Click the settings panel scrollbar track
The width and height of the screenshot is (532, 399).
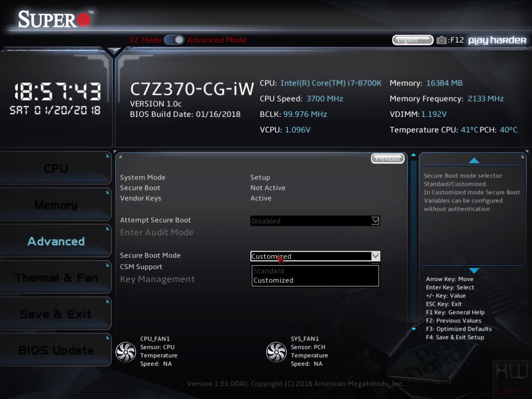(413, 242)
